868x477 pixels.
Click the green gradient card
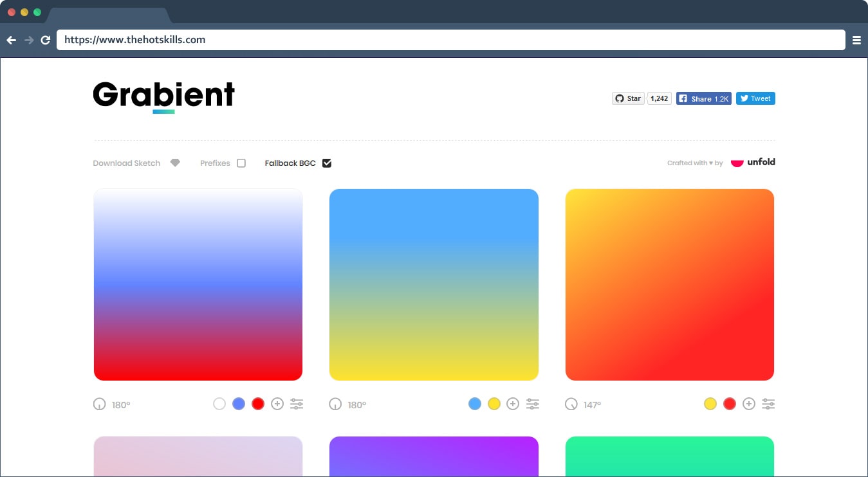pos(670,456)
